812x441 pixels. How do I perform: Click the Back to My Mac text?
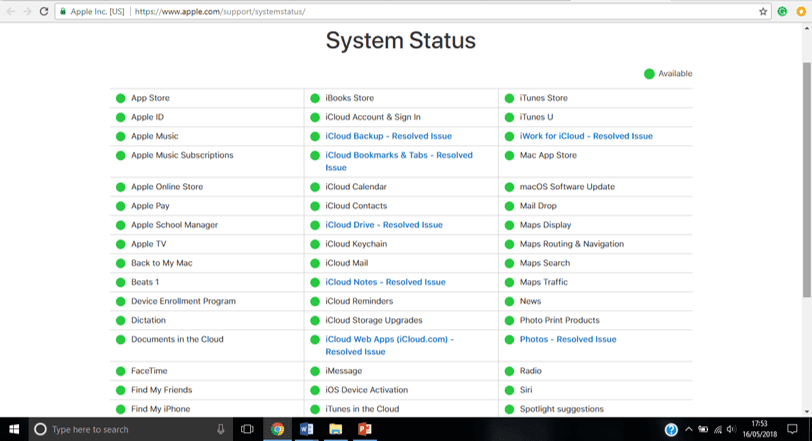(x=162, y=263)
